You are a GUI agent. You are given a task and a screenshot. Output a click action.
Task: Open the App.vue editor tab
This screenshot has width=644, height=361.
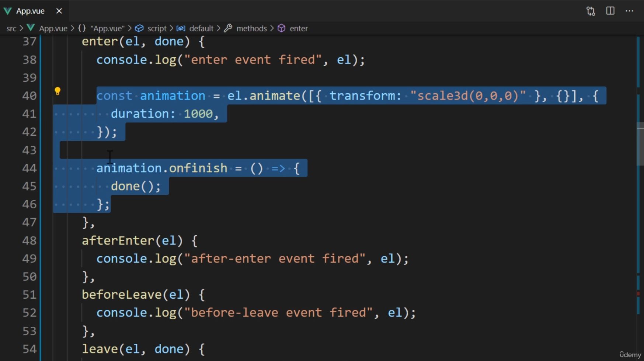pyautogui.click(x=30, y=11)
